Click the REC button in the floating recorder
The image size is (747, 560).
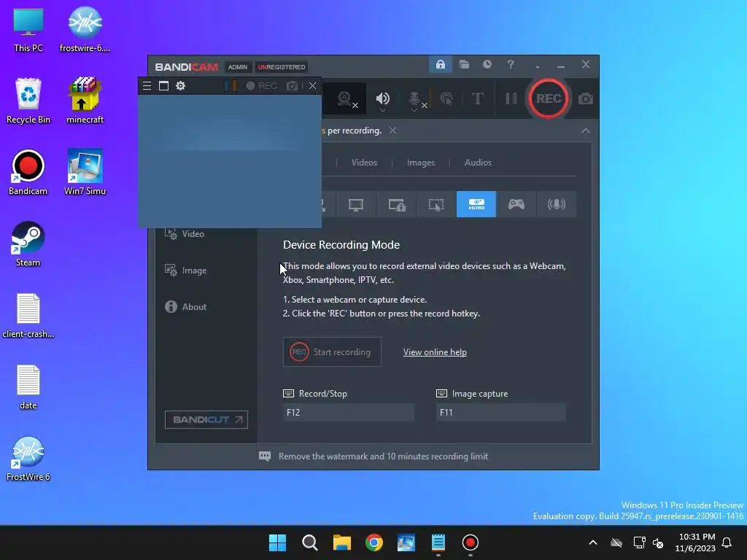[x=262, y=86]
